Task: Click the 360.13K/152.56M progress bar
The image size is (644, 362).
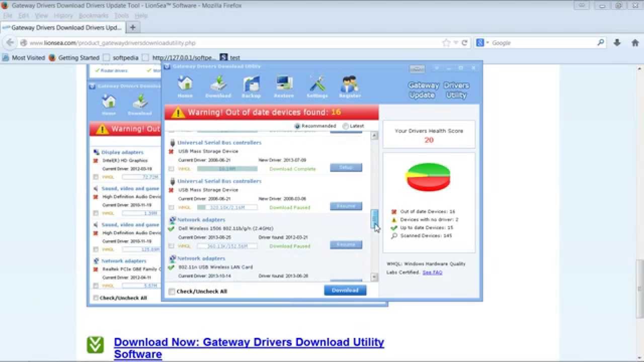Action: [x=227, y=246]
